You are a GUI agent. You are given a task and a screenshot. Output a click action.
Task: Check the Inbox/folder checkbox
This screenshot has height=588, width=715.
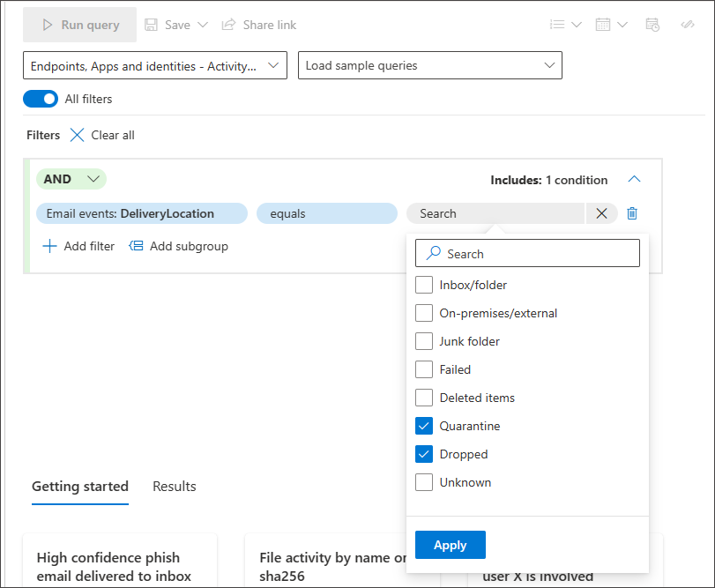424,285
